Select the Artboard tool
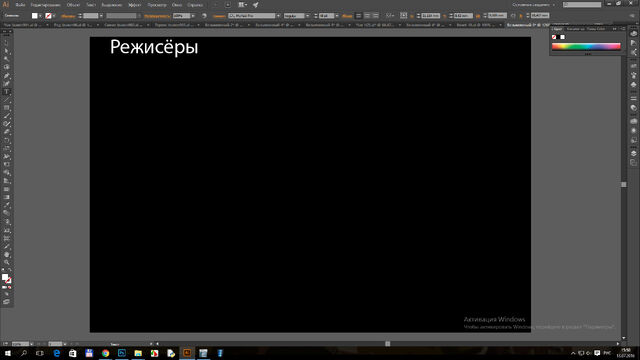 point(7,238)
